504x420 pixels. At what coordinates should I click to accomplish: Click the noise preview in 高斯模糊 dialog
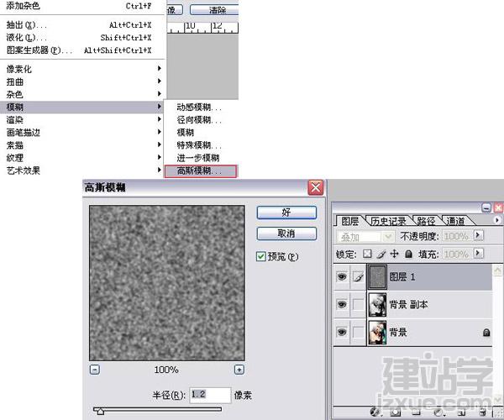tap(167, 283)
